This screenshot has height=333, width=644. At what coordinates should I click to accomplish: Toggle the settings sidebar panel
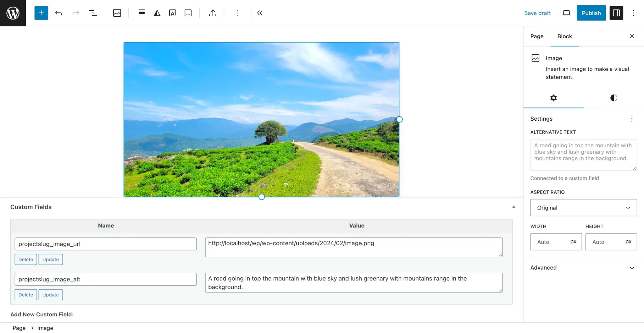pos(616,13)
